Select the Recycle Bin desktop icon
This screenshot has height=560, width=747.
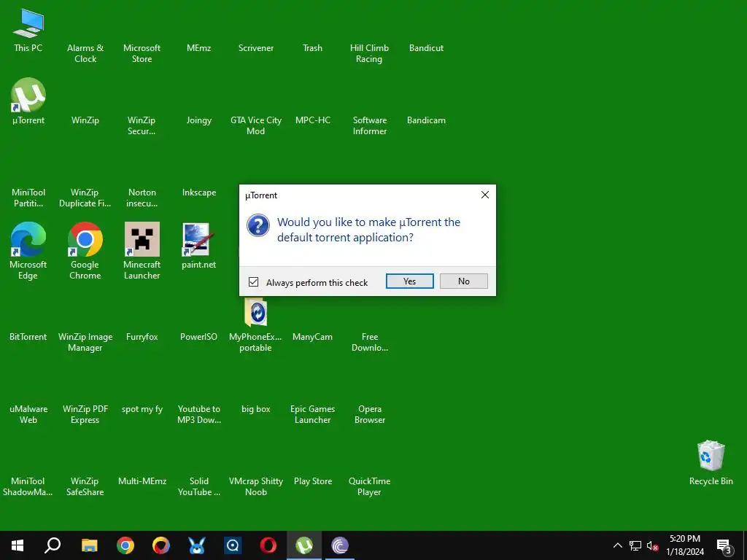pyautogui.click(x=711, y=456)
